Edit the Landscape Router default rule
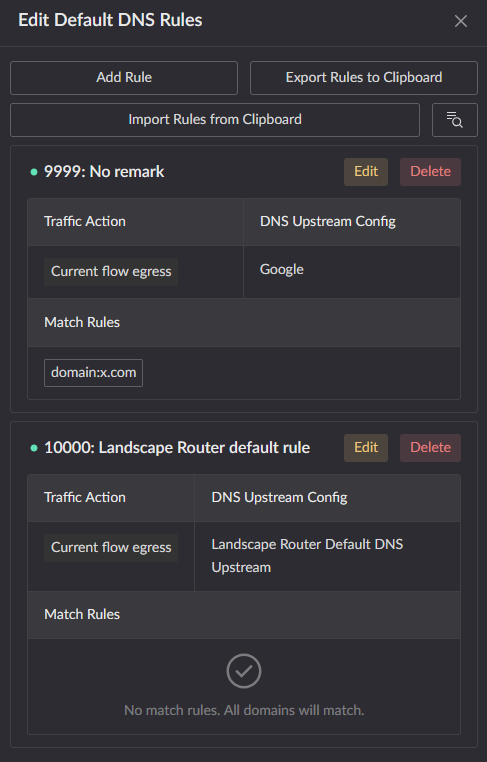Viewport: 487px width, 762px height. pos(366,448)
